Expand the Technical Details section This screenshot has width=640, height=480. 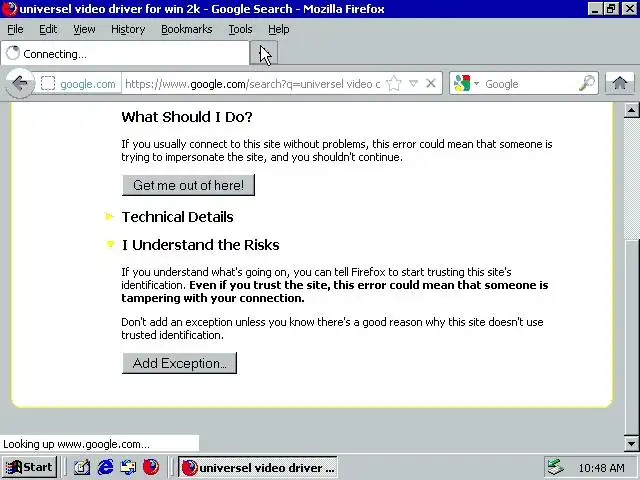(178, 217)
